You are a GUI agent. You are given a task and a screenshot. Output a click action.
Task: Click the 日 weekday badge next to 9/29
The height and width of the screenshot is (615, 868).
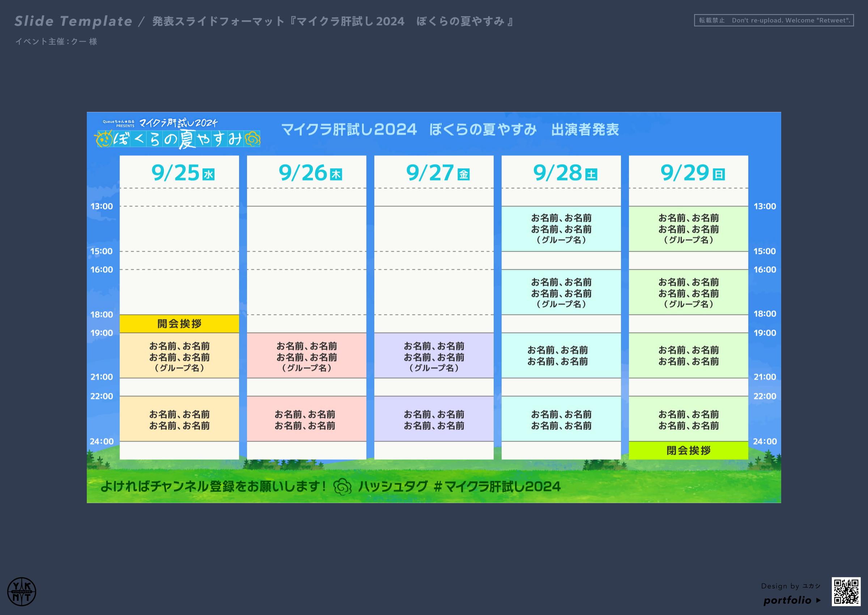718,175
